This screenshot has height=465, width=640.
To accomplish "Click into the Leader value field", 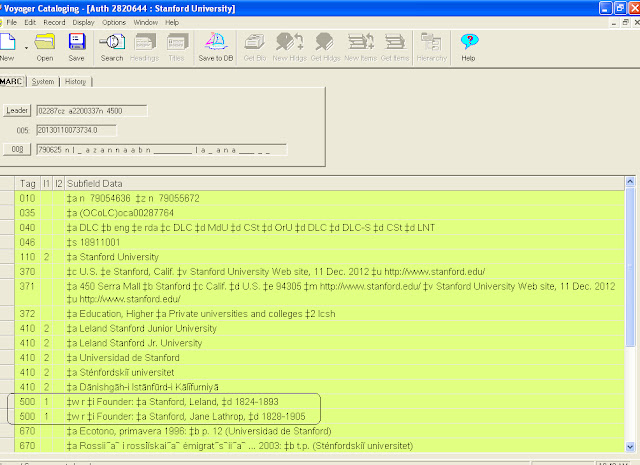I will (92, 111).
